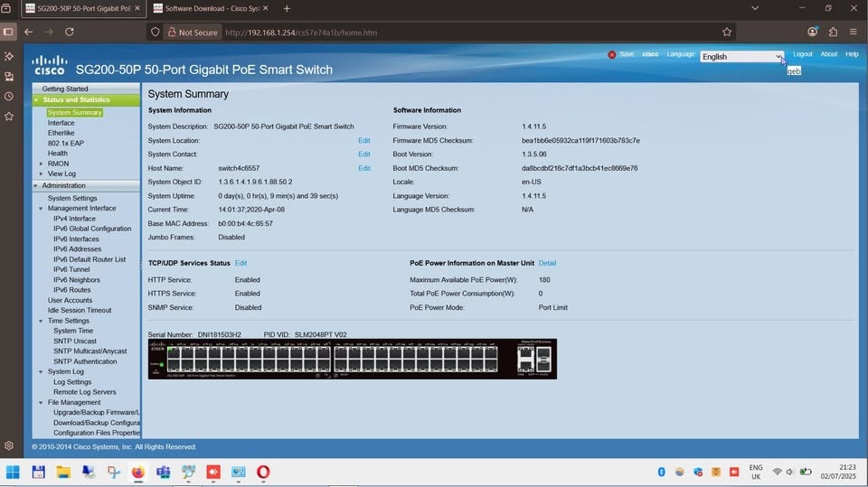Edit the Host Name
Viewport: 868px width, 487px height.
point(364,168)
